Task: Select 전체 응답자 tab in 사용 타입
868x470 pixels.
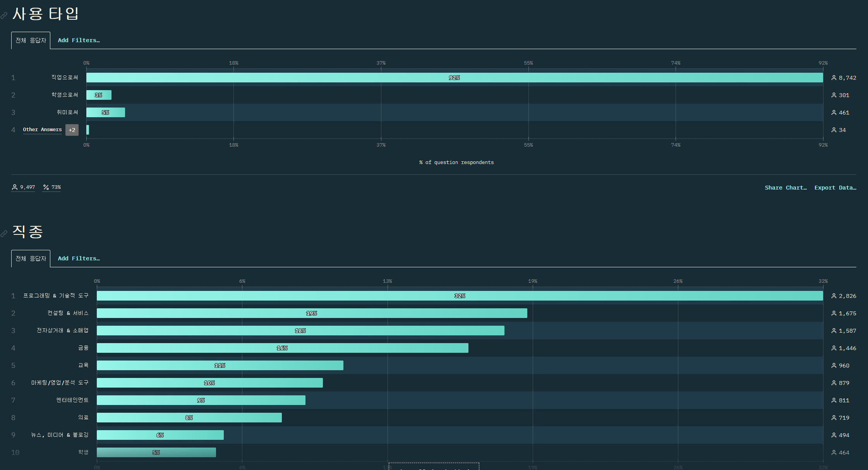Action: pyautogui.click(x=31, y=40)
